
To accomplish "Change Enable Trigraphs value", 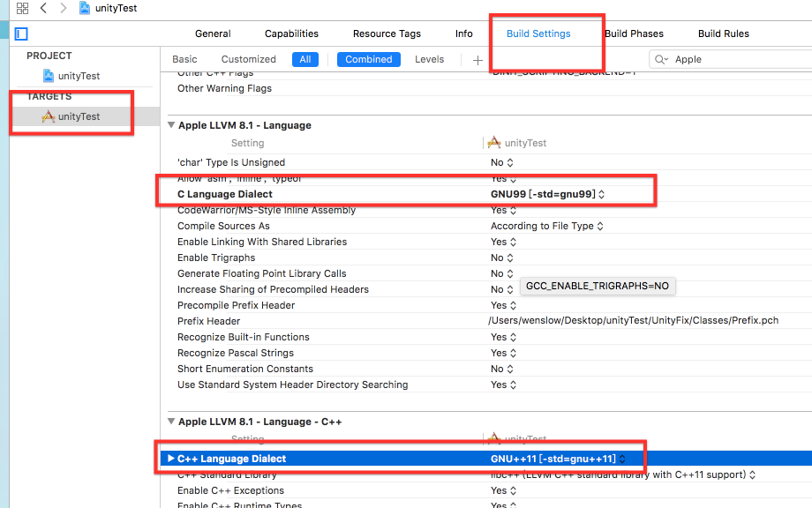I will (x=501, y=258).
